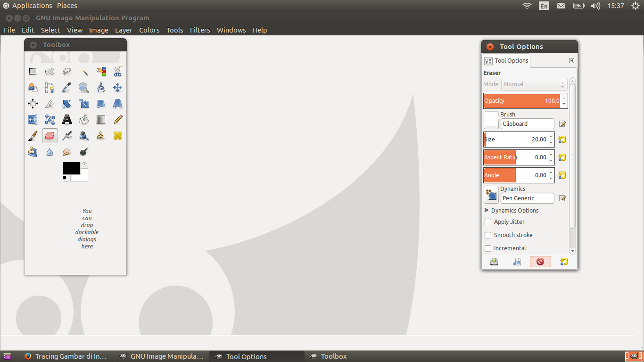Choose the Pencil tool

point(118,120)
